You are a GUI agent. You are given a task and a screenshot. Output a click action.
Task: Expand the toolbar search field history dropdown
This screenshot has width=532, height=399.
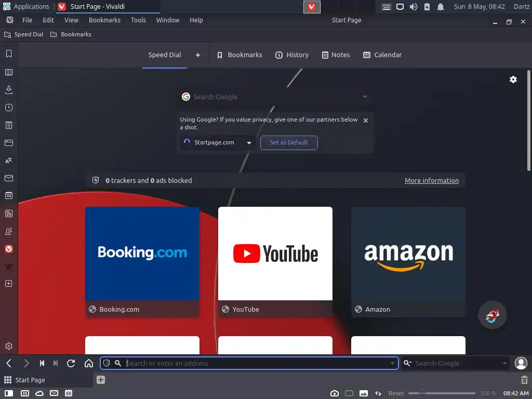[x=504, y=363]
